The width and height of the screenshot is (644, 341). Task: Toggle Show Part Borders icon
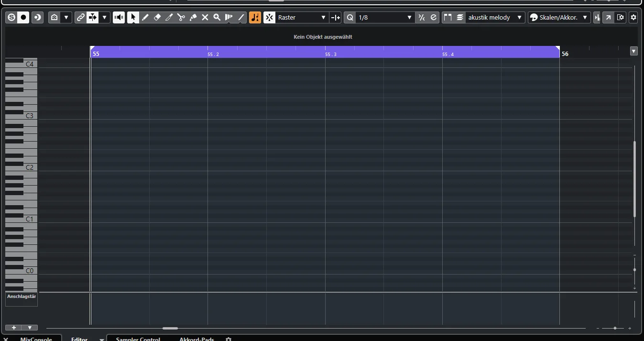click(x=448, y=18)
